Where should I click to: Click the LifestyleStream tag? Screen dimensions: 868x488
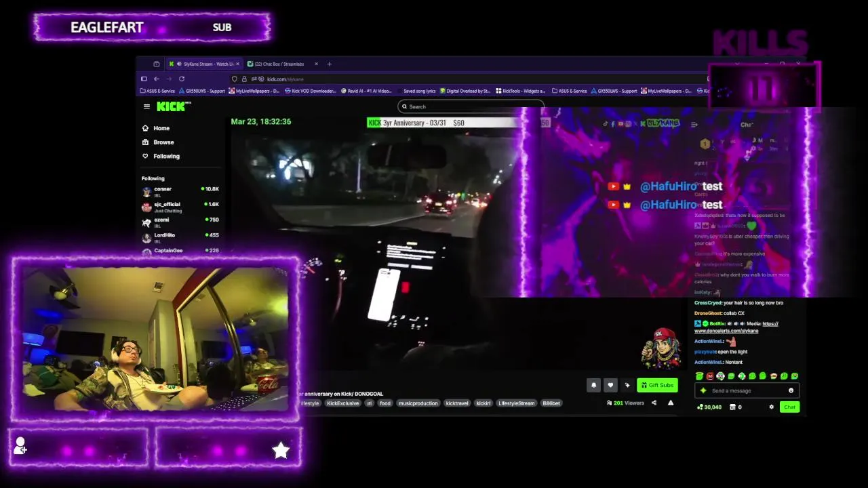(517, 403)
